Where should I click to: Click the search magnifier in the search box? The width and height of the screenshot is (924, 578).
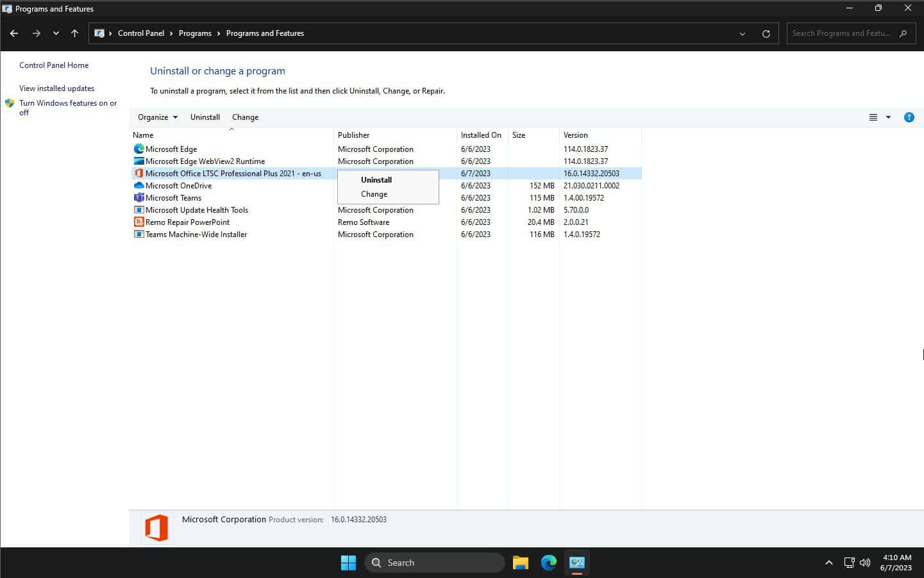903,33
